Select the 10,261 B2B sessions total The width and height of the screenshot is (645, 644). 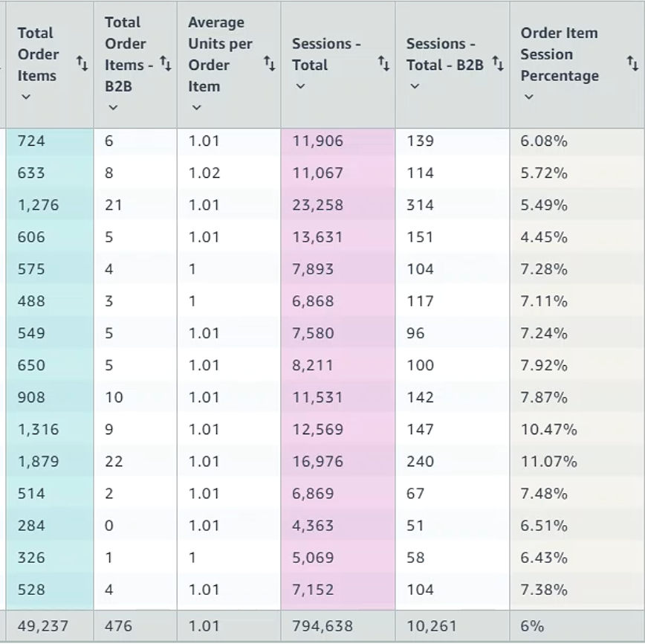click(432, 626)
